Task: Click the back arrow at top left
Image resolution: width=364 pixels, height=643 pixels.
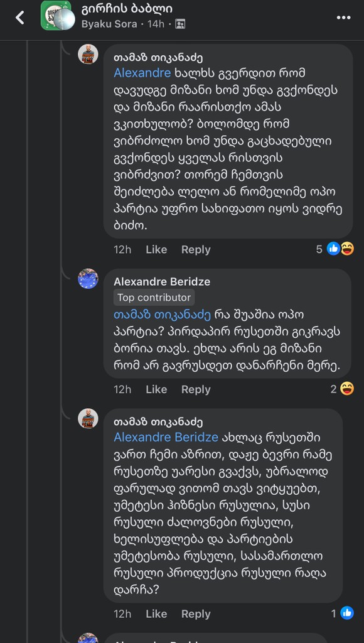Action: pyautogui.click(x=19, y=19)
